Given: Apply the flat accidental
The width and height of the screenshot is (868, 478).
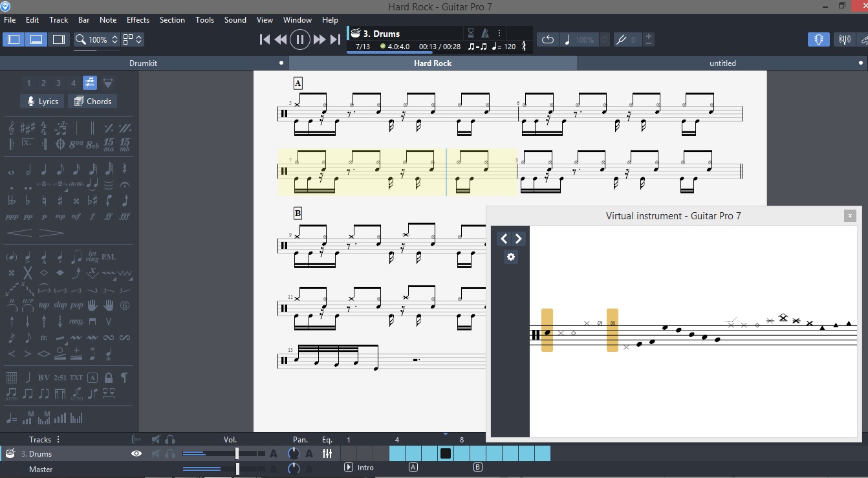Looking at the screenshot, I should [x=28, y=201].
